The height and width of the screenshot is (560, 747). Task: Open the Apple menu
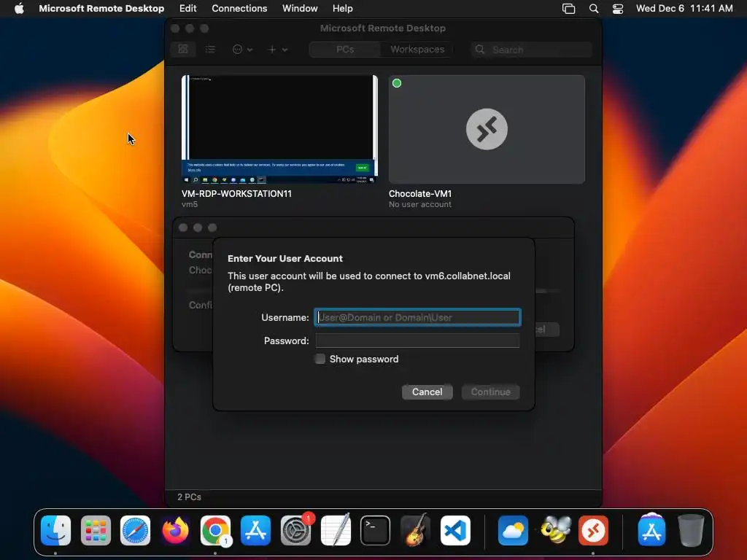[x=19, y=8]
